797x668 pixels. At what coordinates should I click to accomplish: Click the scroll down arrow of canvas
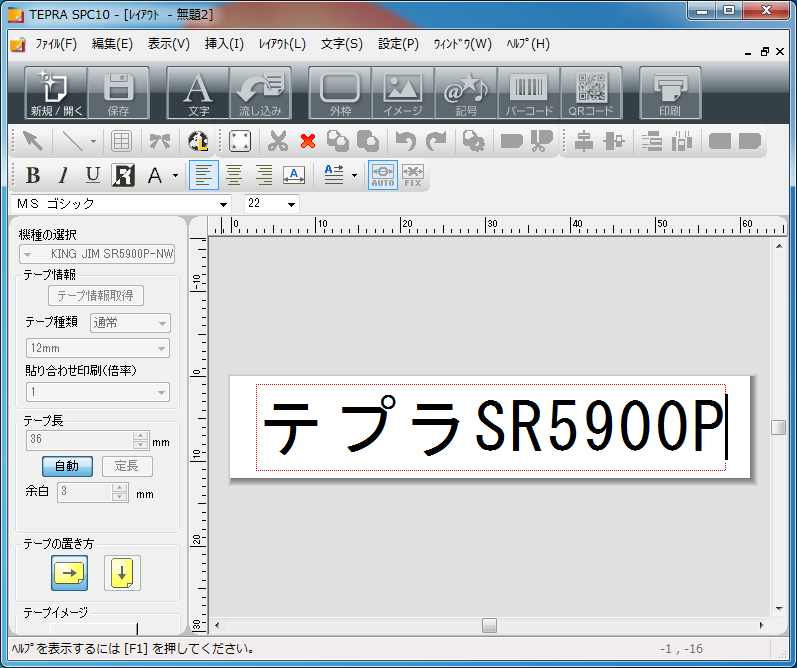coord(779,609)
